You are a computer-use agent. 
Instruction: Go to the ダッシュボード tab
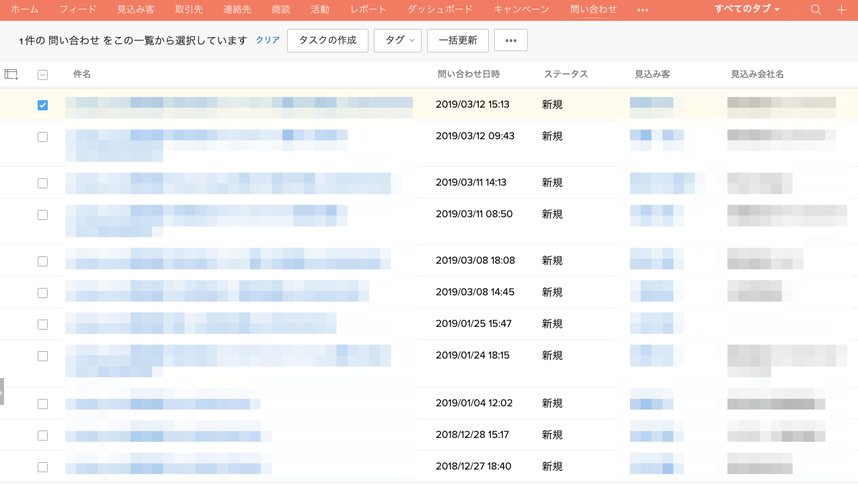coord(440,10)
